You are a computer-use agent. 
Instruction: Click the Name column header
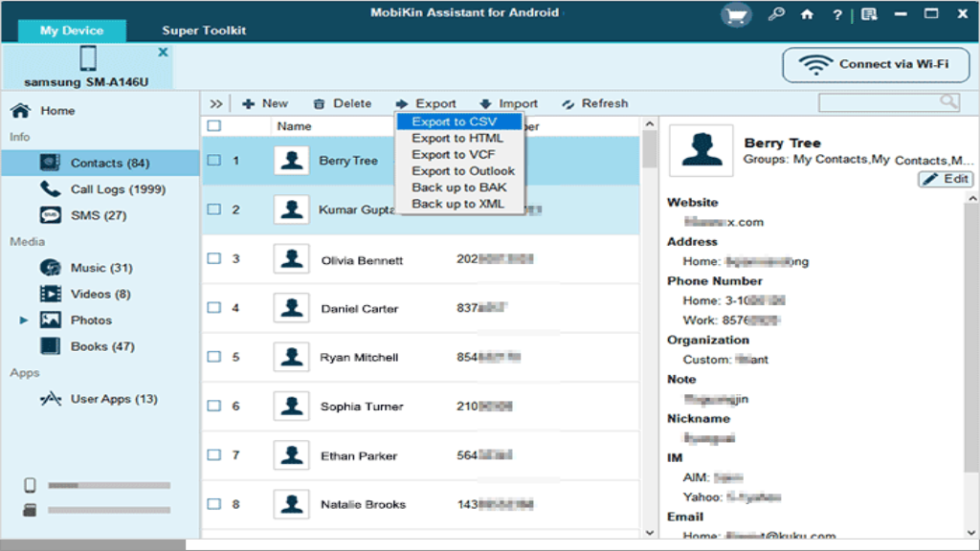click(295, 126)
